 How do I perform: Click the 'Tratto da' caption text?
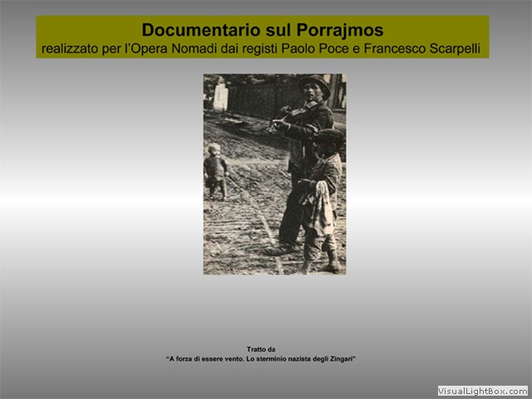click(x=261, y=349)
